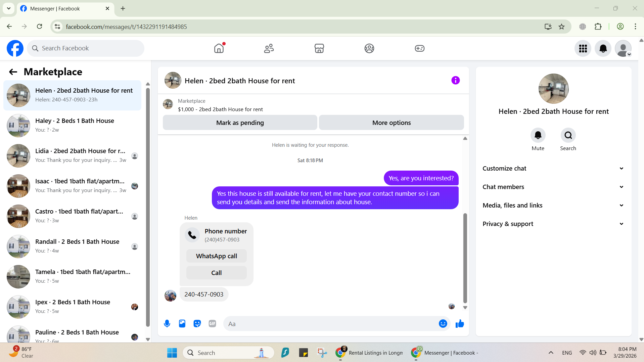The height and width of the screenshot is (362, 644).
Task: Install app icon in address bar
Action: tap(548, 27)
